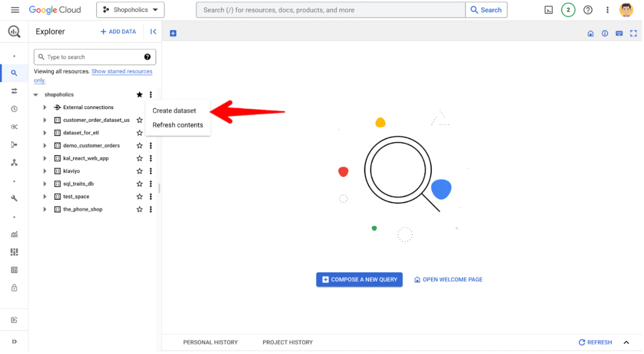Collapse the Explorer panel with the arrow icon

153,31
